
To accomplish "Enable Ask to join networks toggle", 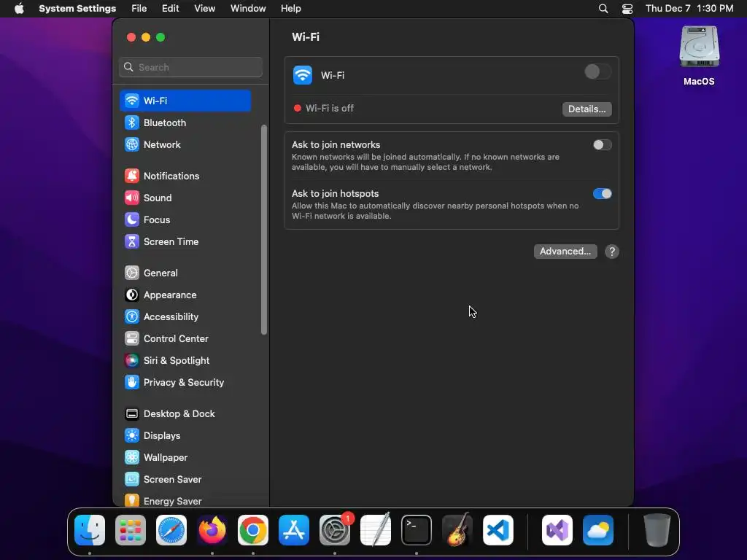I will 602,145.
